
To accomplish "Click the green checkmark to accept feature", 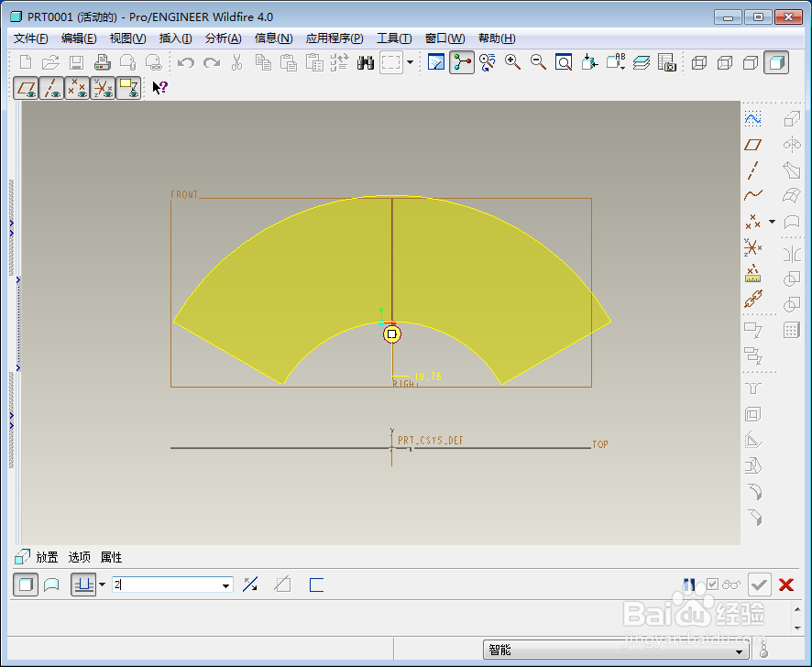I will point(759,585).
